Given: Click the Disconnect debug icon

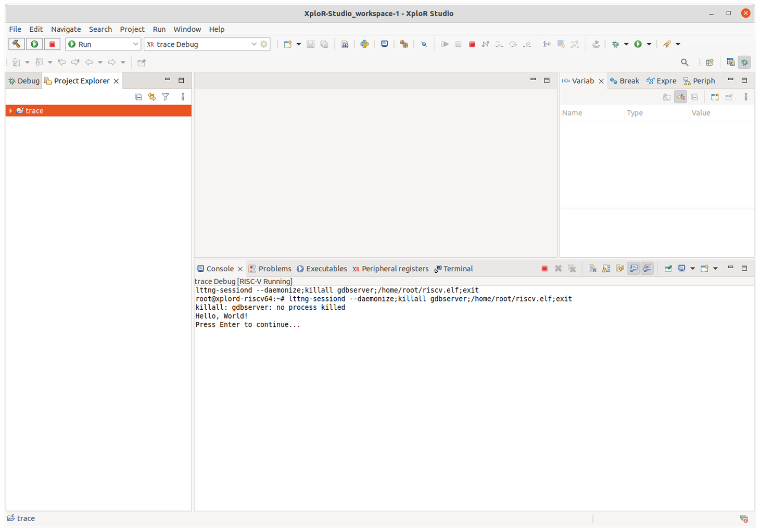Looking at the screenshot, I should coord(485,44).
